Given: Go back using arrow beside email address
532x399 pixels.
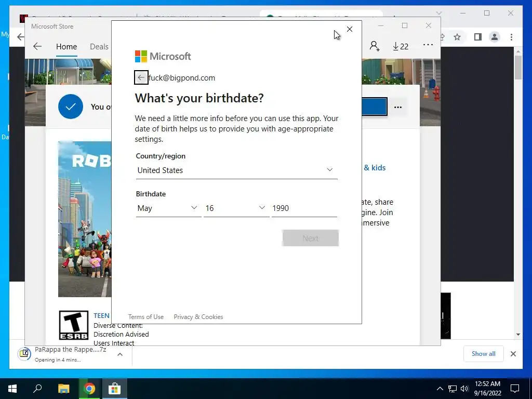Looking at the screenshot, I should pos(141,78).
